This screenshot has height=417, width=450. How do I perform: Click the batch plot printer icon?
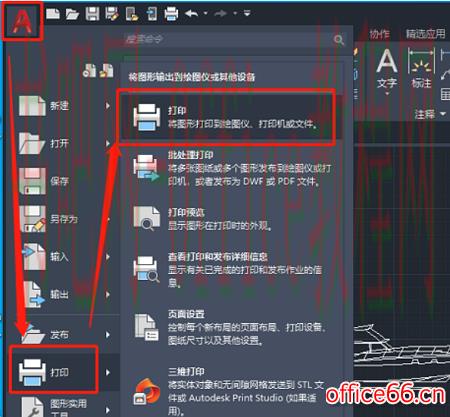click(x=146, y=168)
